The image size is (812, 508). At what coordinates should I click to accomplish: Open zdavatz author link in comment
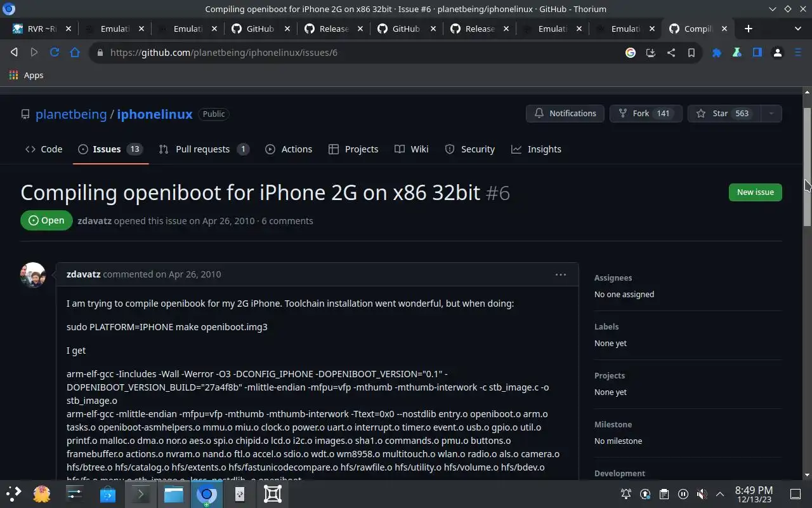pos(83,274)
